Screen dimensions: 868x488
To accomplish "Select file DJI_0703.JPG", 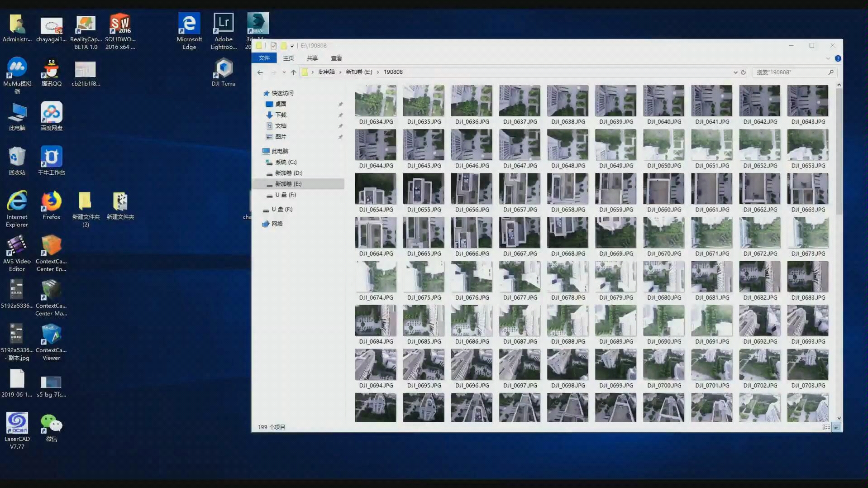I will point(808,368).
